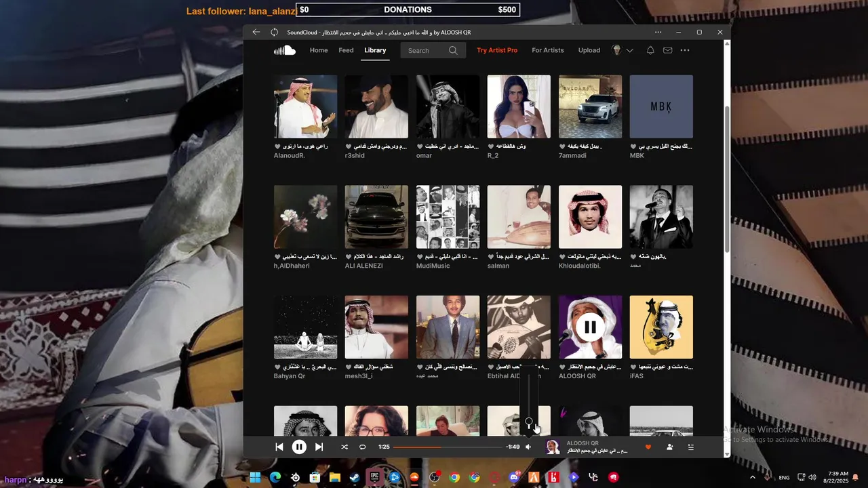Open the Home tab
Viewport: 868px width, 488px height.
(x=319, y=50)
